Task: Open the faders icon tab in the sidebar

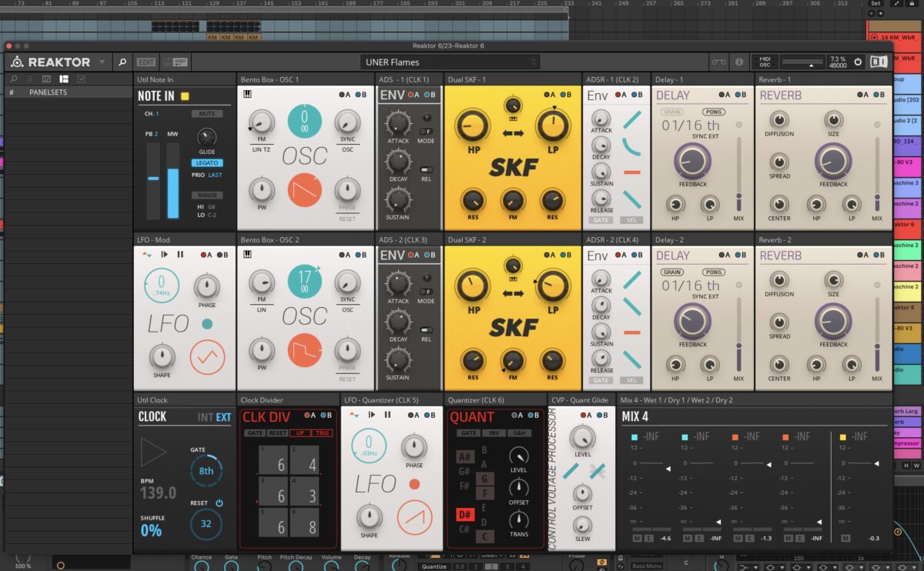Action: [47, 78]
